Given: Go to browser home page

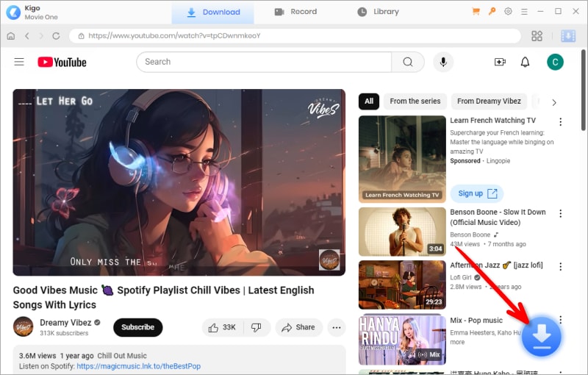Looking at the screenshot, I should coord(11,36).
